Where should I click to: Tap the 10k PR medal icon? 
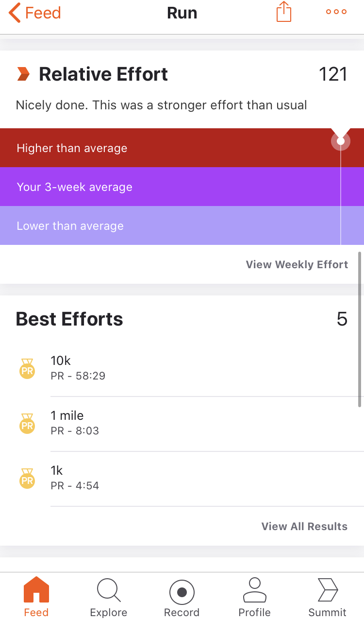point(27,368)
